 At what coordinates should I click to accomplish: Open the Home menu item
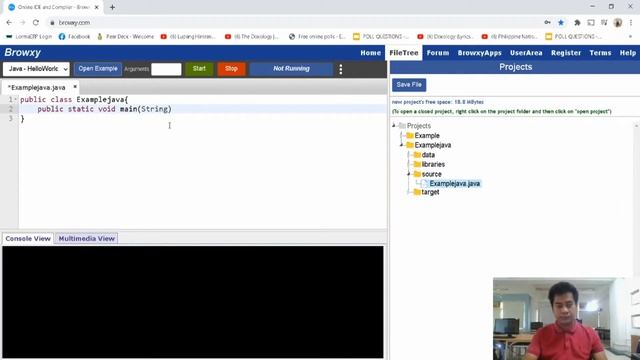coord(370,53)
